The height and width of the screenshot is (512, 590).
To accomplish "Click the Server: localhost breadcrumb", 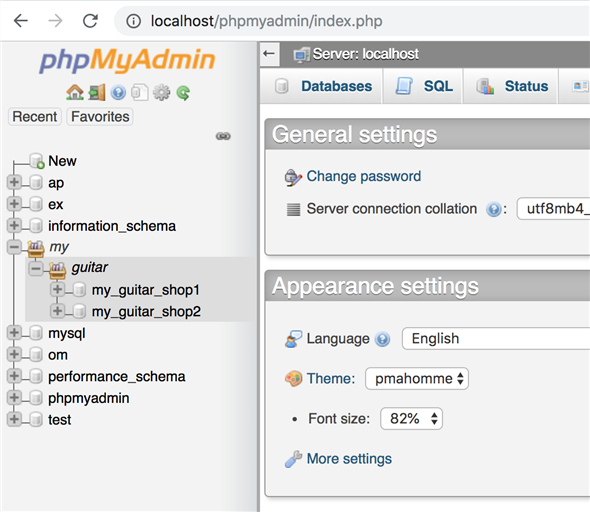I will pyautogui.click(x=365, y=54).
